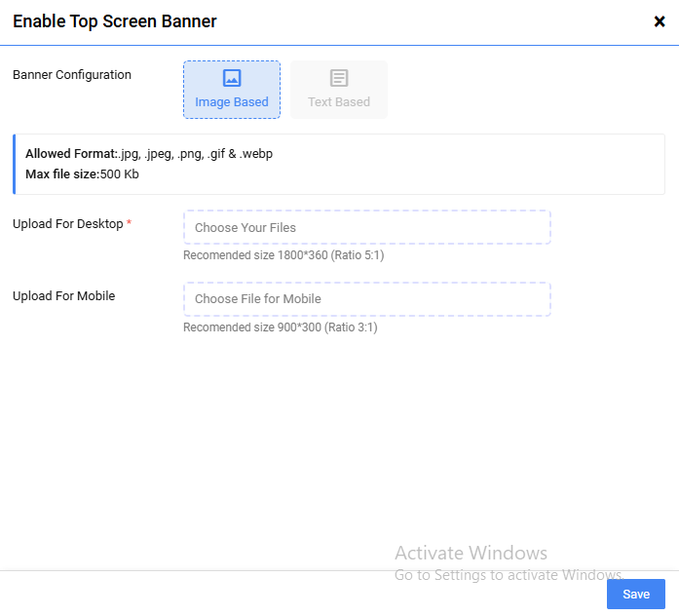Select the Image Based label text
The image size is (679, 616).
(232, 102)
